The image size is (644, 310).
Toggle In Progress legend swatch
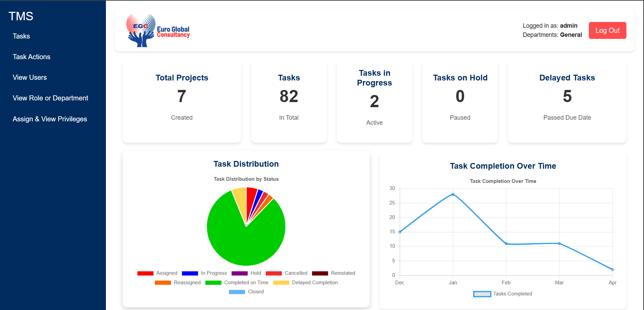point(190,273)
